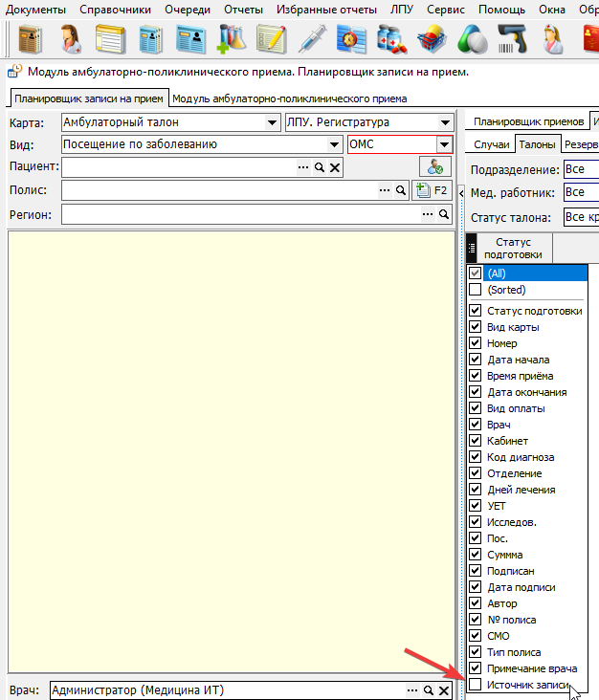Click into the Регион input field

(241, 214)
